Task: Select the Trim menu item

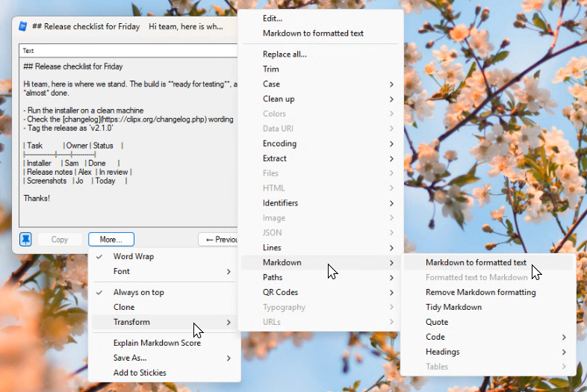Action: [x=320, y=69]
